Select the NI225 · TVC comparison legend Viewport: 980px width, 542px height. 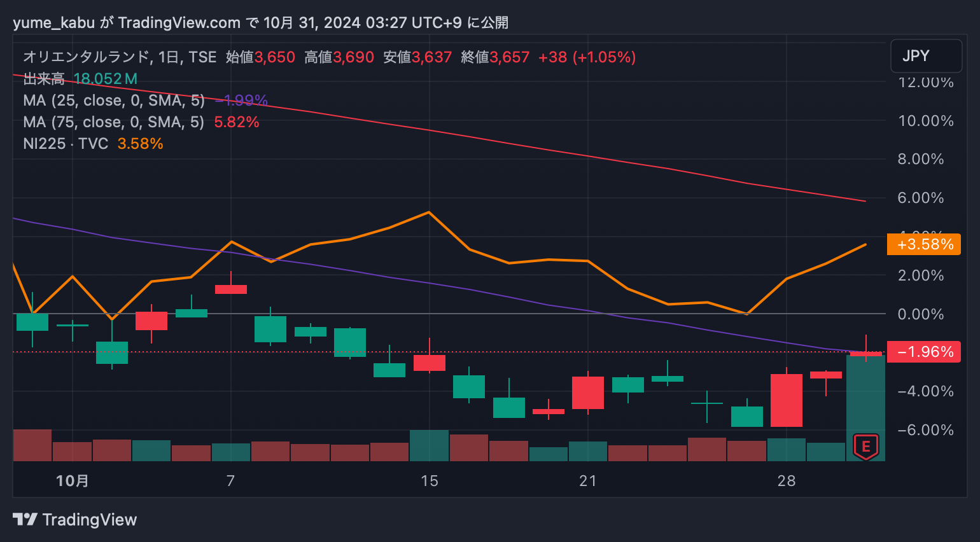tap(66, 144)
